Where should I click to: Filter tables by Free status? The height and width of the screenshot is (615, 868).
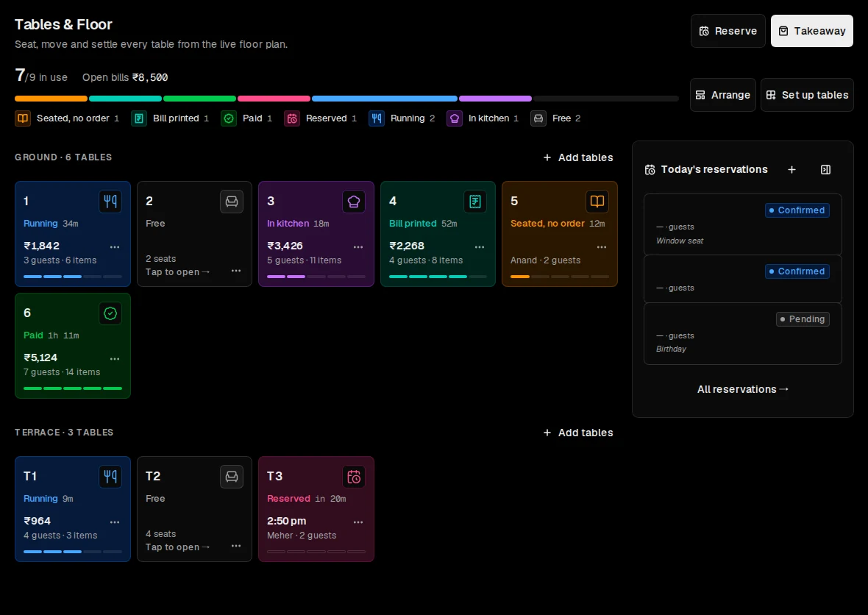tap(556, 118)
